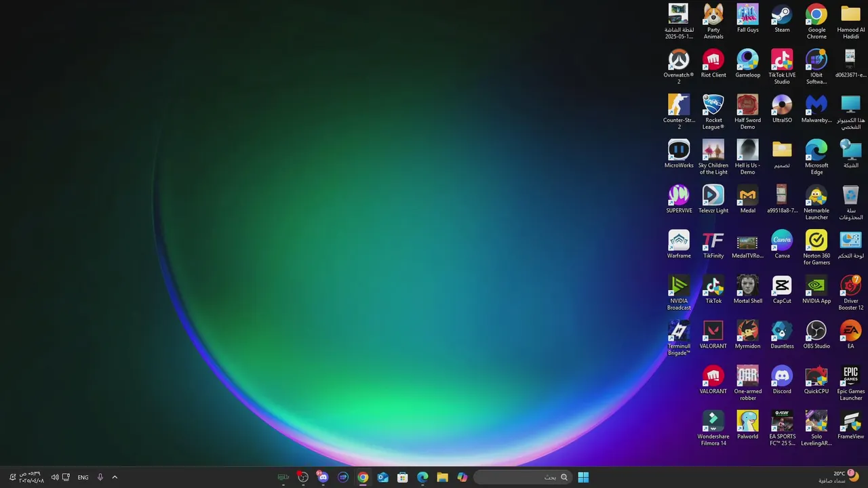The image size is (868, 488).
Task: Open the Copilot taskbar icon
Action: 462,477
